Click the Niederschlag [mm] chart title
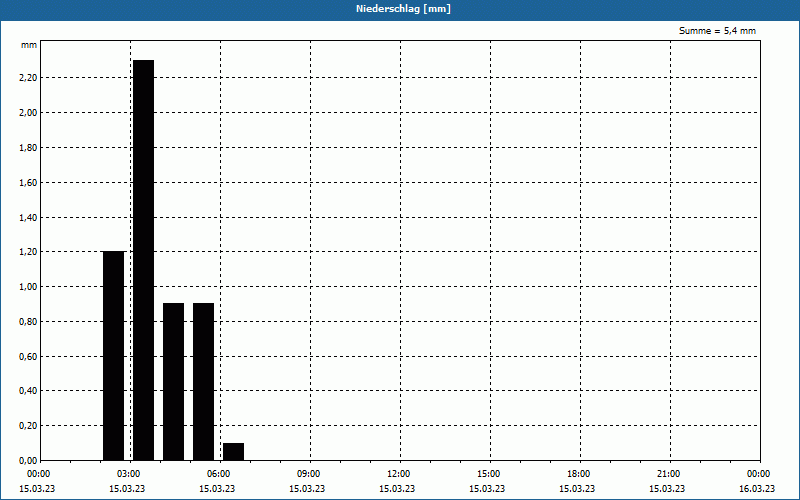 point(403,9)
